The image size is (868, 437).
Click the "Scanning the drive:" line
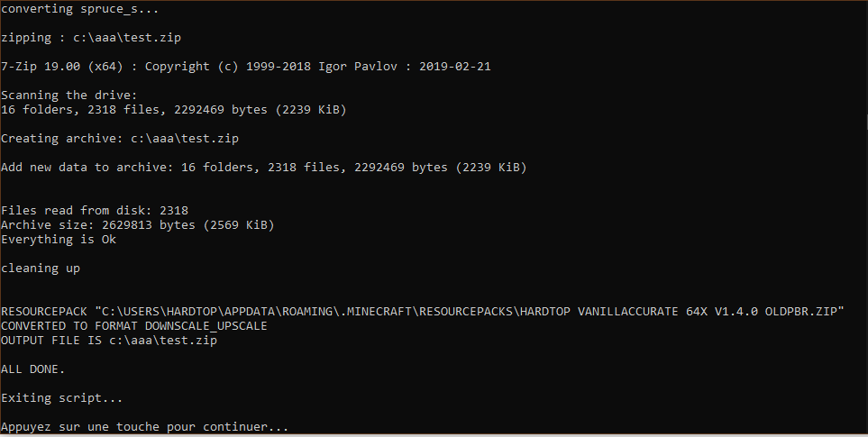[x=69, y=96]
